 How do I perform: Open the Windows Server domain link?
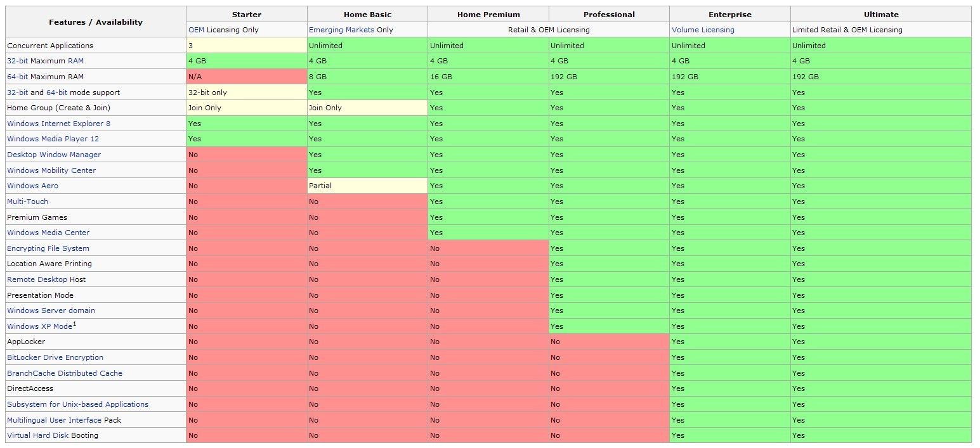51,310
